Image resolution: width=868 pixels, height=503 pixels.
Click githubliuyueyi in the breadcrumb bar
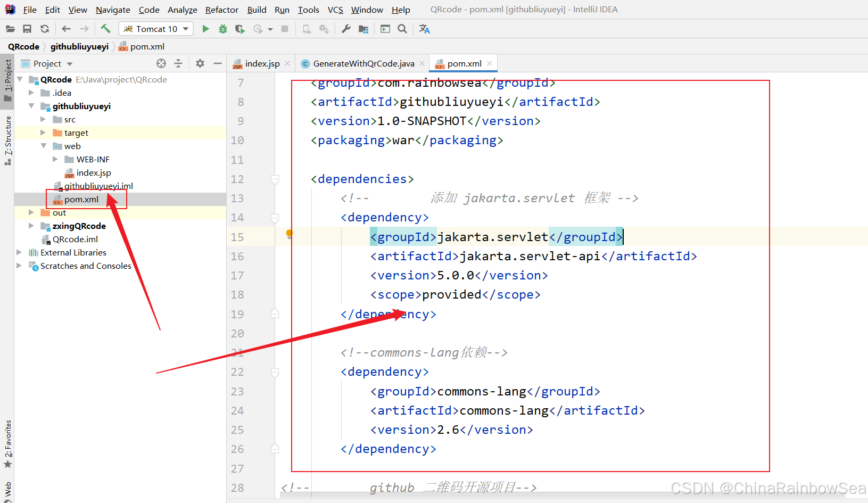point(79,46)
